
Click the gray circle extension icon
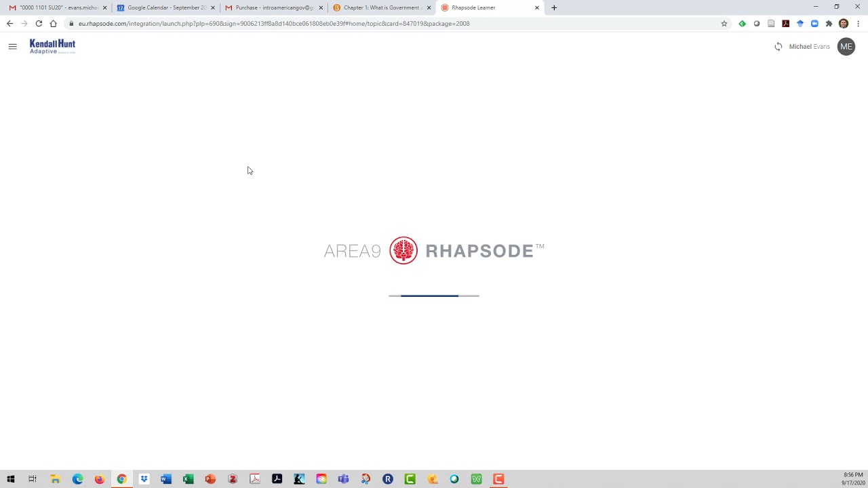(757, 24)
